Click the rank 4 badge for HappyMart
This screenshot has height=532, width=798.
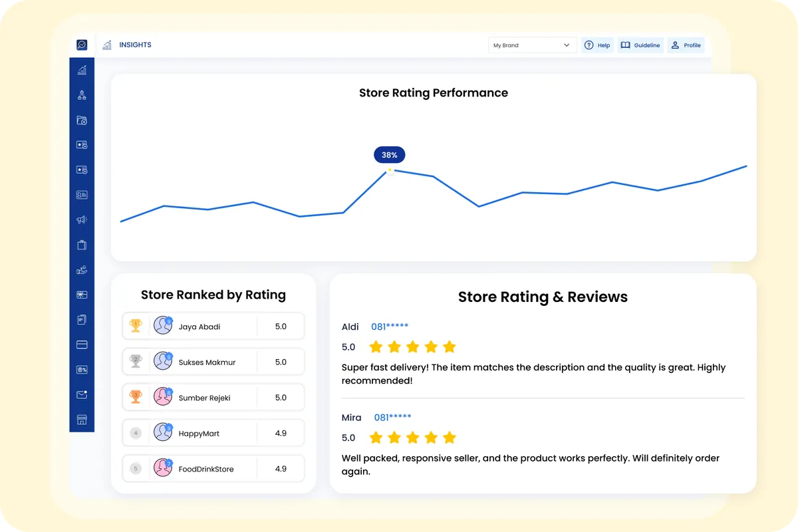click(x=136, y=433)
